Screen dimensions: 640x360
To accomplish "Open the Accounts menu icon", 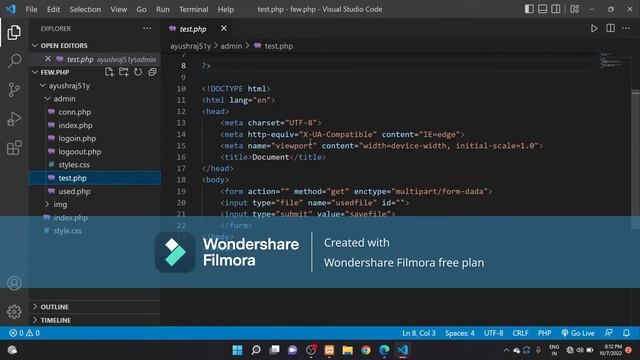I will pos(14,283).
